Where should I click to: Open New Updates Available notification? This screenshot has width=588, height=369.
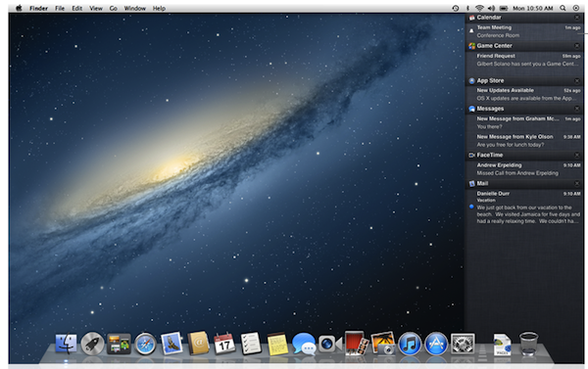pos(524,94)
